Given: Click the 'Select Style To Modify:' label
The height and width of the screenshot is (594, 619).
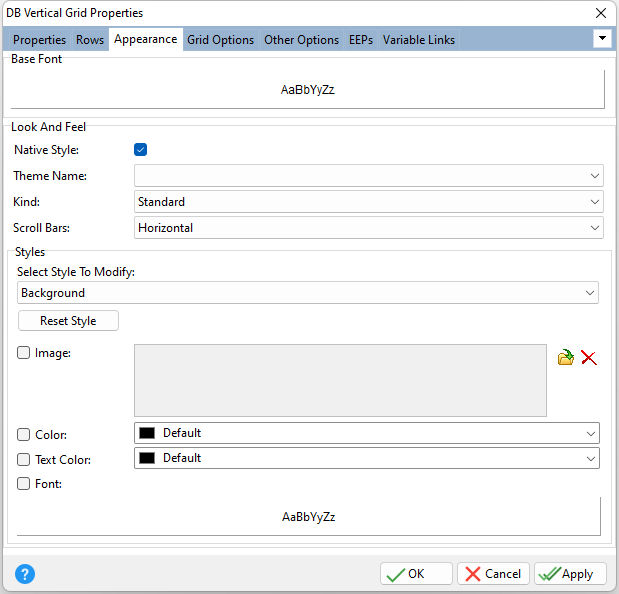Looking at the screenshot, I should pyautogui.click(x=76, y=272).
